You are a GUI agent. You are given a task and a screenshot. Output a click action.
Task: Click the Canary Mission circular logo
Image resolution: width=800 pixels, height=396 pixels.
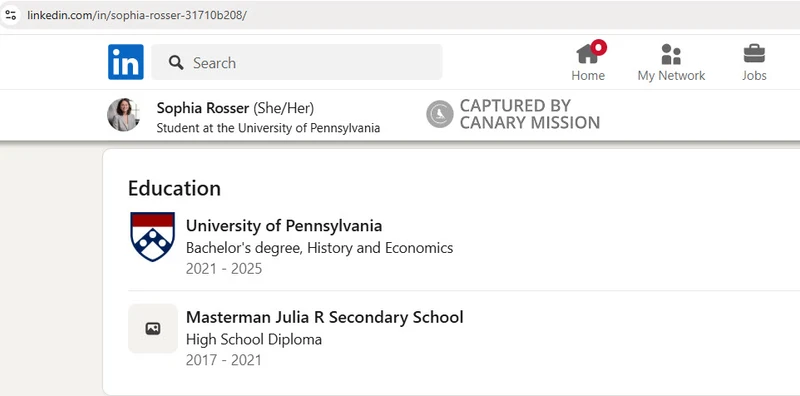click(x=440, y=114)
